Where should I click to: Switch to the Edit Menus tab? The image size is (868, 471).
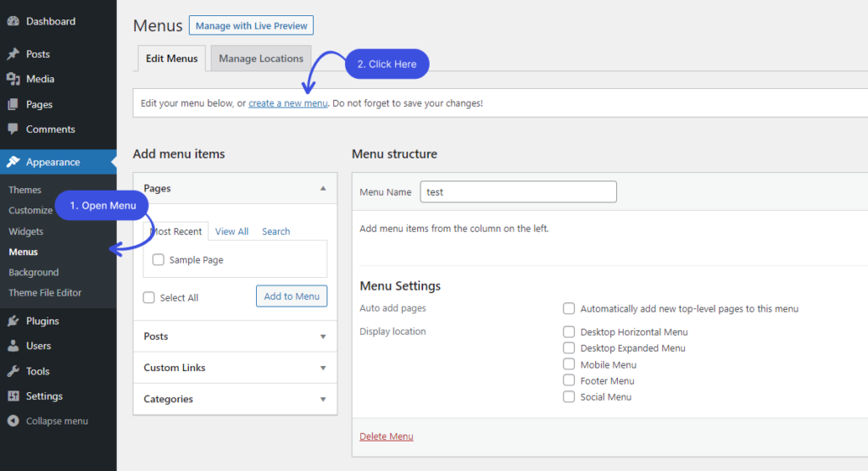coord(171,58)
